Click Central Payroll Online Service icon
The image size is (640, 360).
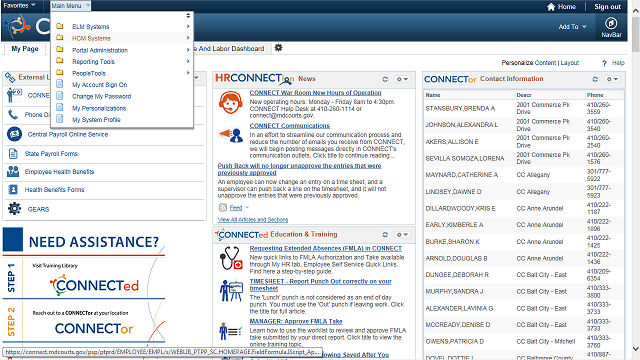(14, 134)
